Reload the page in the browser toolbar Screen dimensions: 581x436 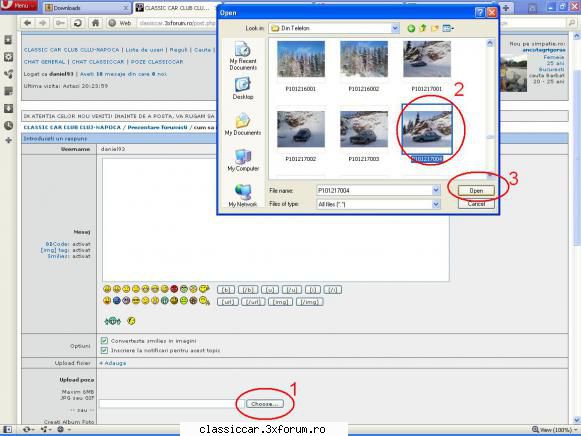[x=77, y=23]
